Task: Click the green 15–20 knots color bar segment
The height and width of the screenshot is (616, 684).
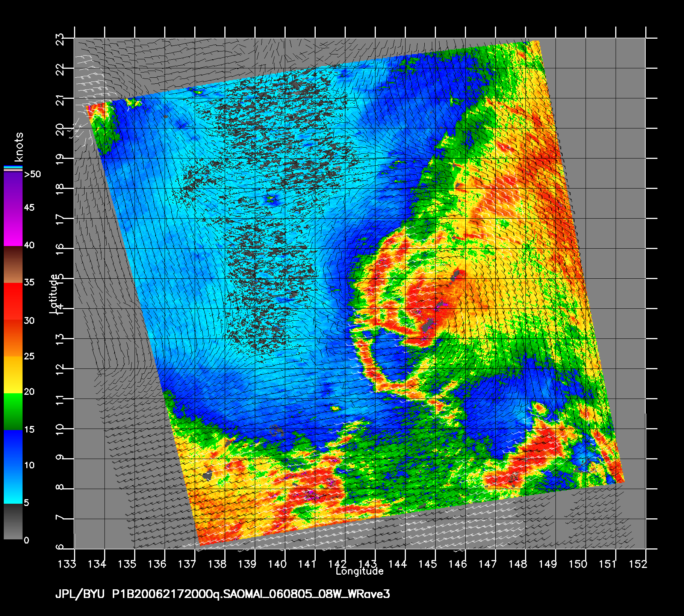Action: 13,411
